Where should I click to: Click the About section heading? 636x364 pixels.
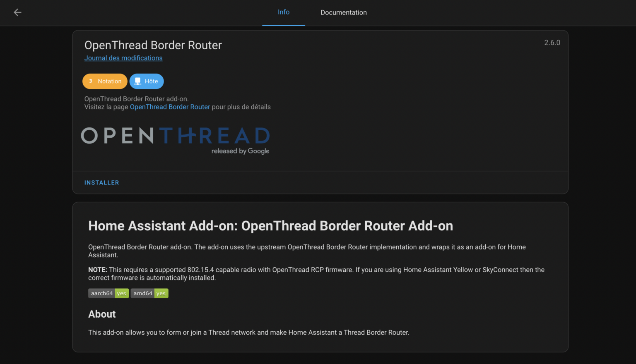pos(102,314)
